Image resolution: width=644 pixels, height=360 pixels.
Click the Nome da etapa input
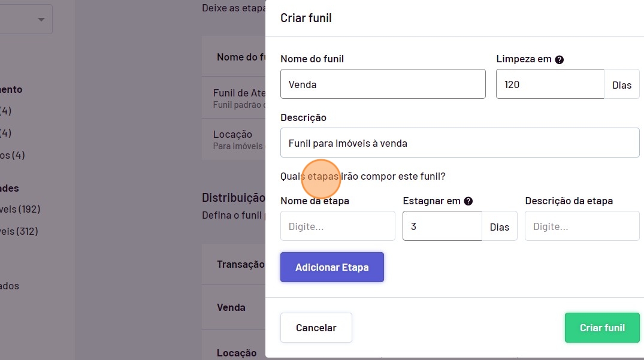click(337, 226)
